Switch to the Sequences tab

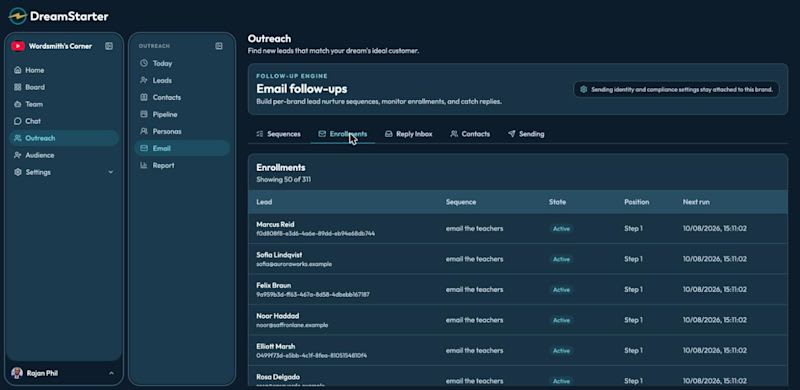pos(279,134)
